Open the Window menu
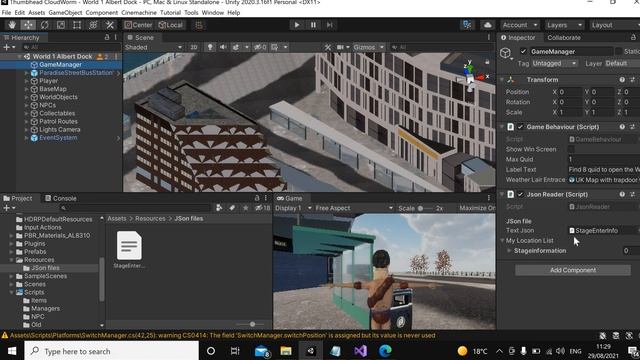Screen dimensions: 640x360 (213, 13)
